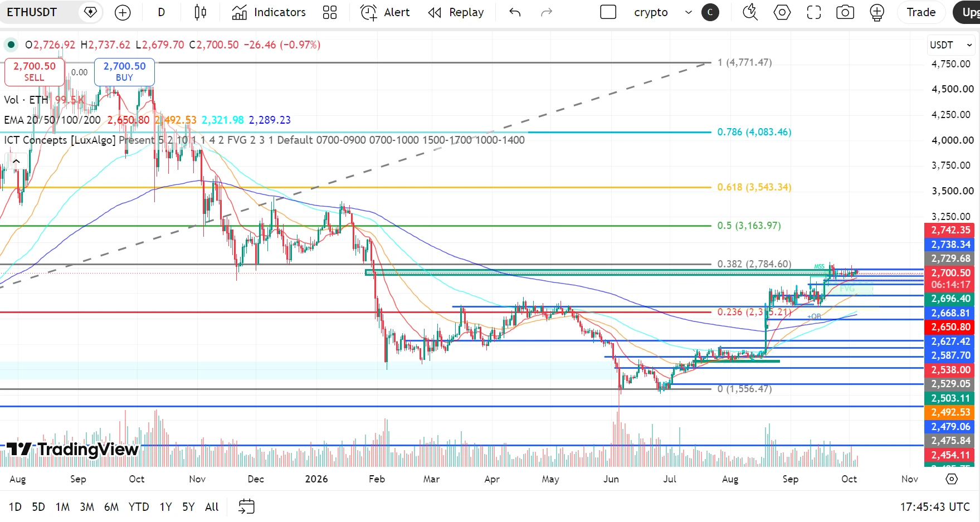
Task: Open the go-to-date calendar icon
Action: 246,506
